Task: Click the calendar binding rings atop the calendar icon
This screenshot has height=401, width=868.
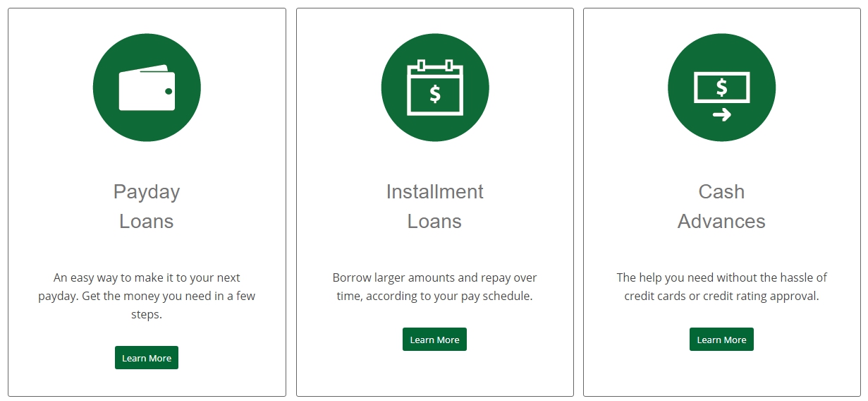Action: click(435, 65)
